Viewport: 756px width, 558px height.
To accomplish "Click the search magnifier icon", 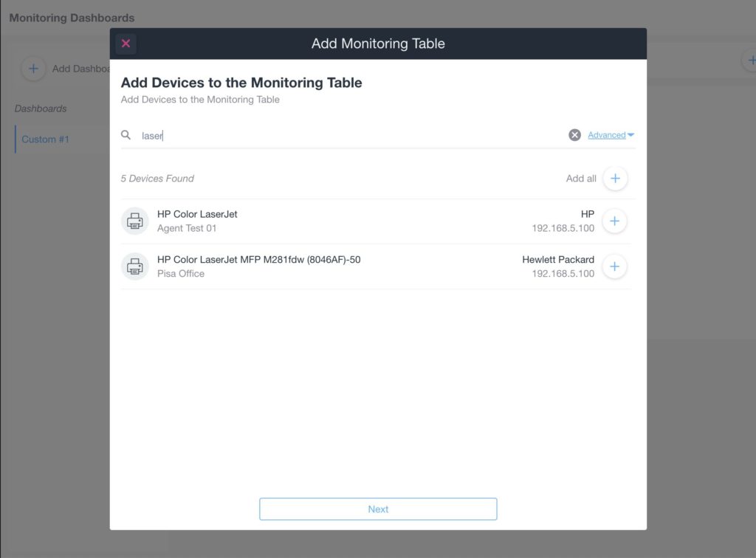I will (126, 135).
